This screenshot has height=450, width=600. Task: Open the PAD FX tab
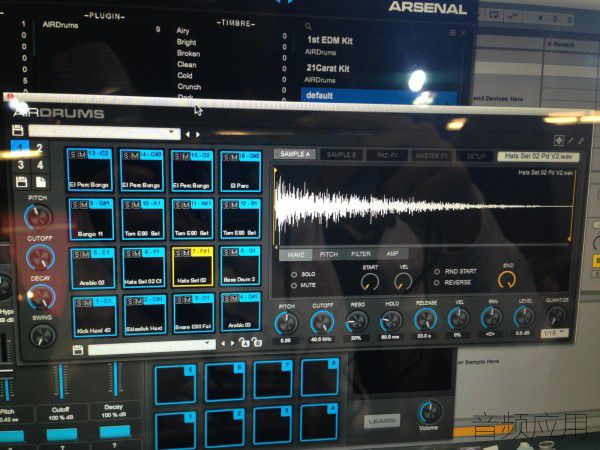pyautogui.click(x=387, y=155)
